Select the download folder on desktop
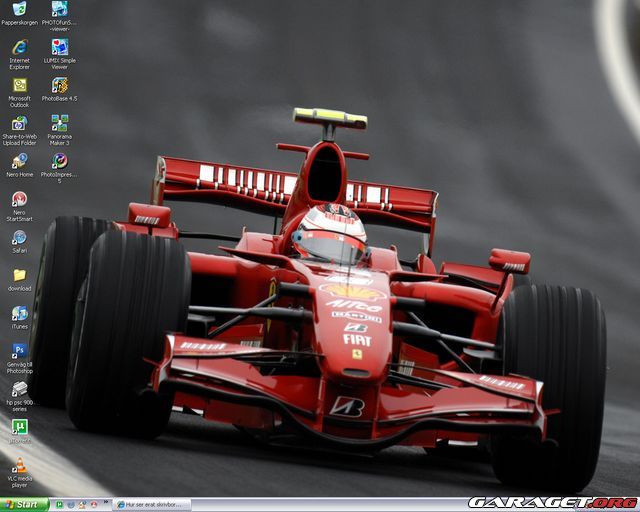The width and height of the screenshot is (640, 512). click(x=19, y=275)
